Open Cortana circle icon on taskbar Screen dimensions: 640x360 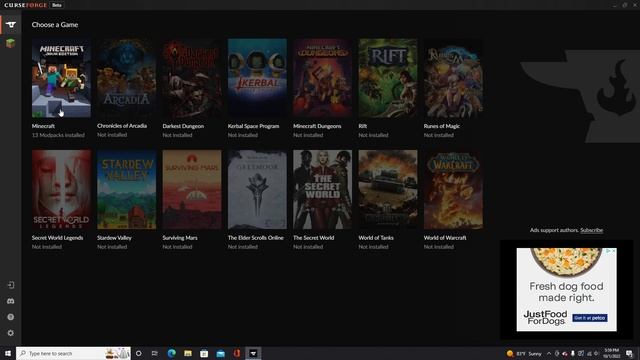(139, 353)
